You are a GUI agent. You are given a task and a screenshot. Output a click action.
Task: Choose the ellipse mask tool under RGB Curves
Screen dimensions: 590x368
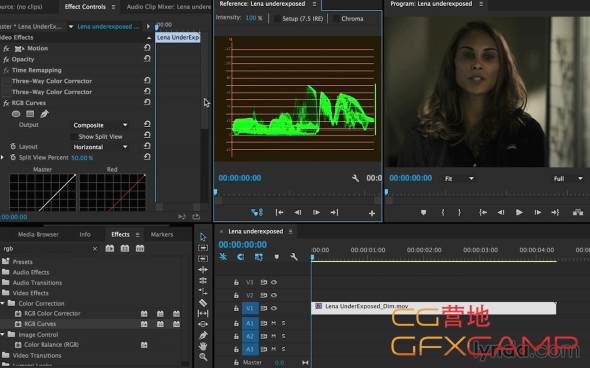click(x=16, y=114)
